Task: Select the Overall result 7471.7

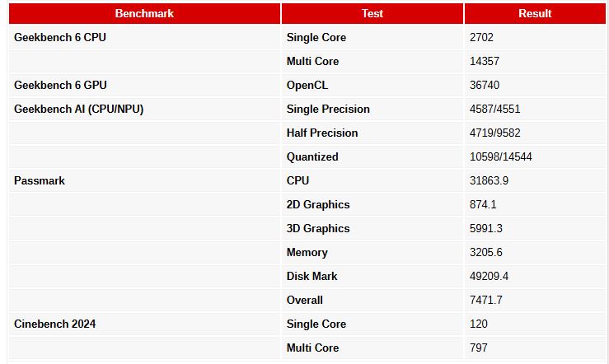Action: click(486, 300)
